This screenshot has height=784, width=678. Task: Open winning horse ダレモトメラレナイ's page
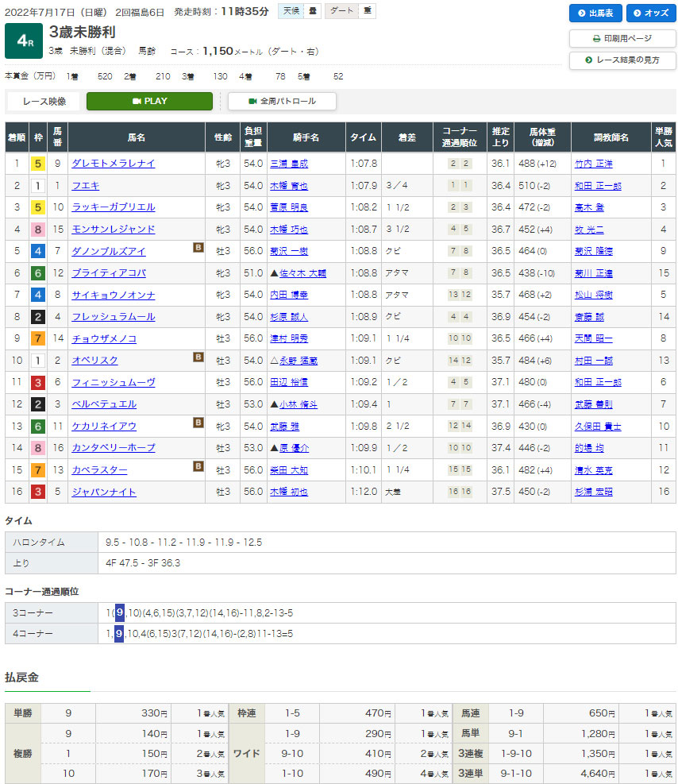pos(114,164)
